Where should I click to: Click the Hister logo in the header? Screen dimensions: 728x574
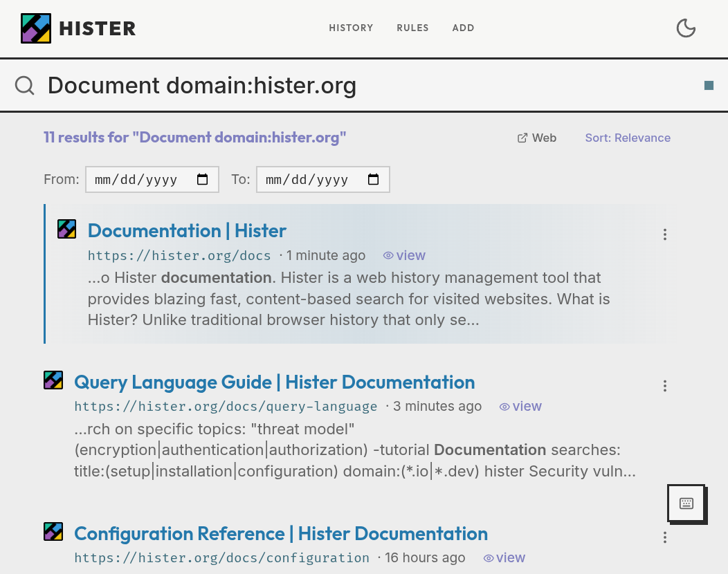(36, 28)
